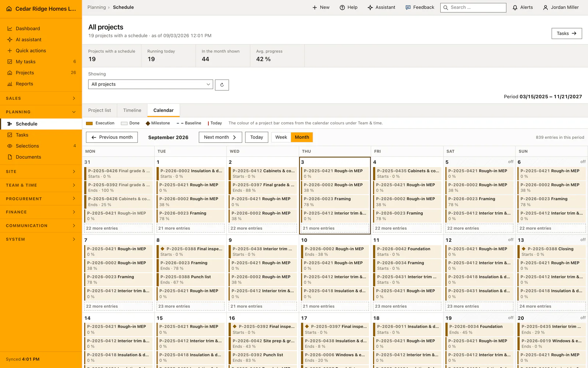
Task: Open P-2026-0034 Foundation entry on Saturday 19
Action: point(479,329)
